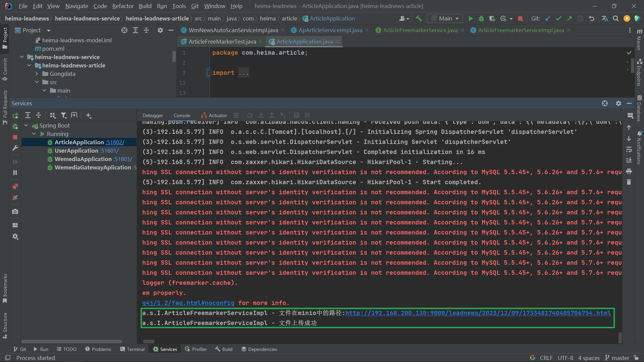Switch to ApArticleServiceImpl.java editor tab
The image size is (644, 362).
coord(330,30)
